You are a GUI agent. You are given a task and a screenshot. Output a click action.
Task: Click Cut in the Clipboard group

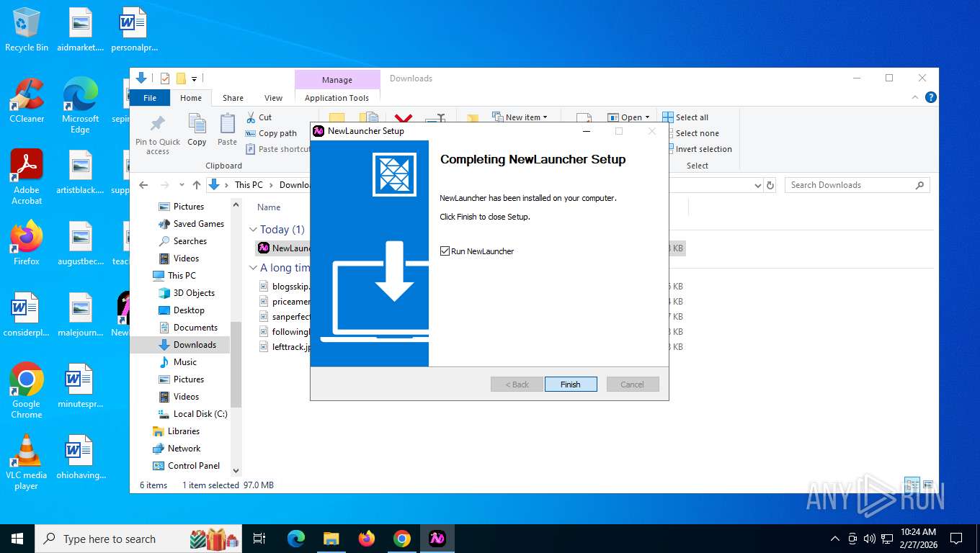(259, 117)
